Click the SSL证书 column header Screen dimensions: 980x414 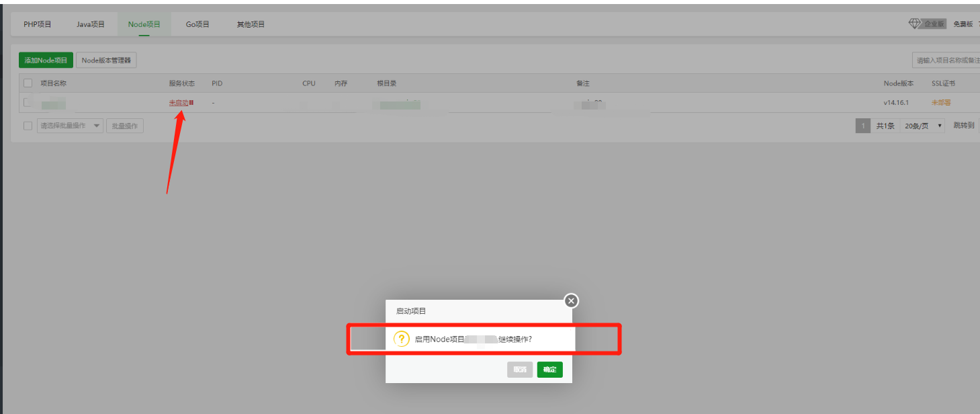(943, 83)
